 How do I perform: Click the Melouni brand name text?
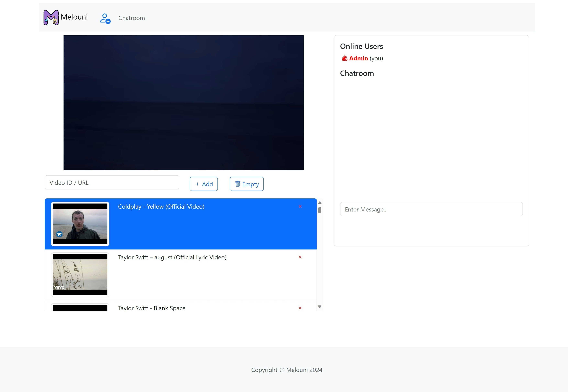74,17
